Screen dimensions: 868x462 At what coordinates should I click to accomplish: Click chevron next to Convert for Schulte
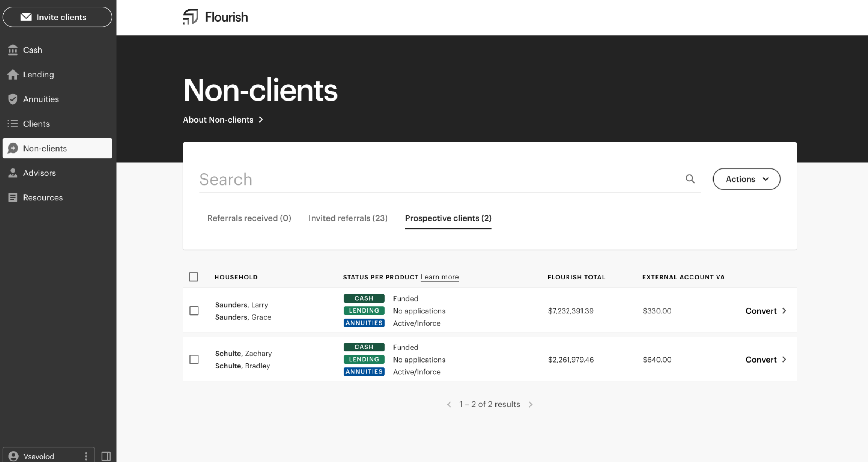[784, 359]
